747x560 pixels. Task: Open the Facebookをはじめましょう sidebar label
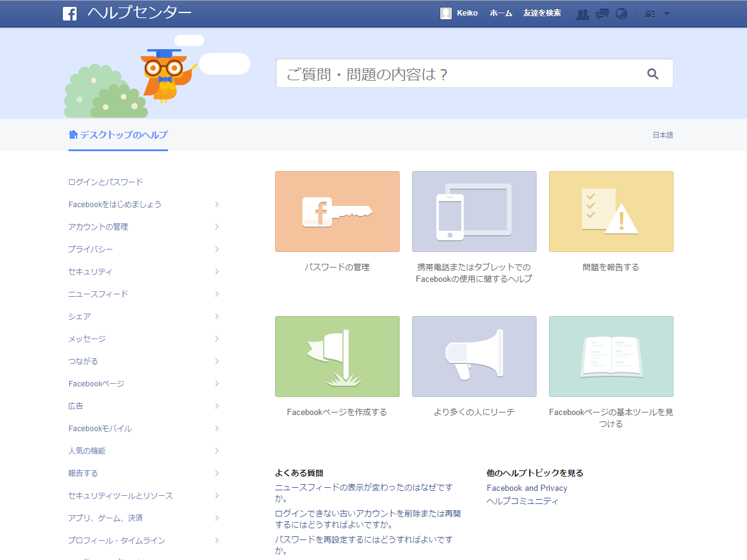coord(115,204)
